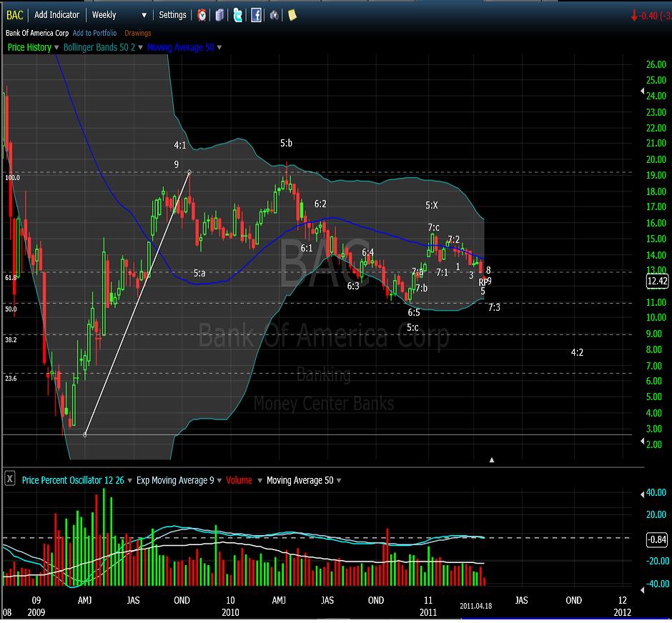
Task: Click the oscillator scale arrow beside -40.00
Action: pos(642,590)
